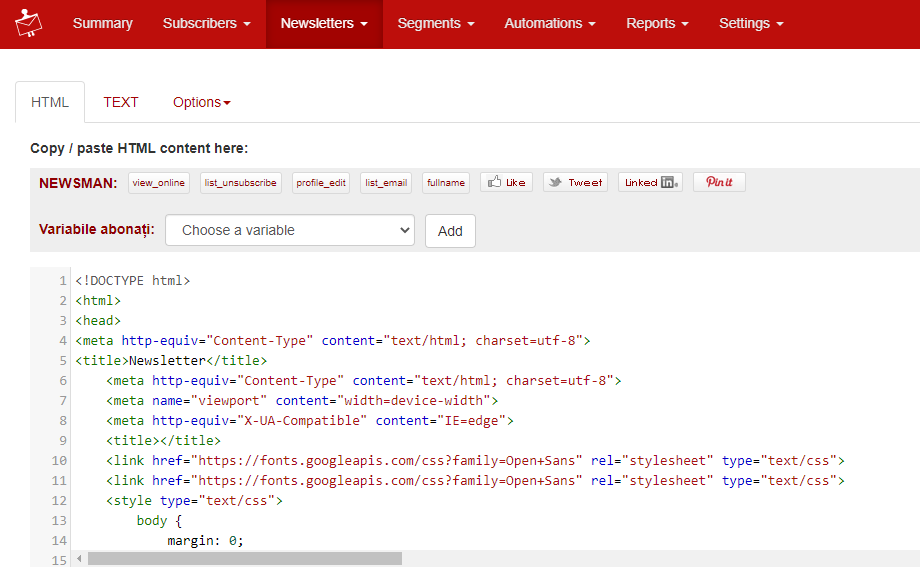Click line number 4 in the gutter
The height and width of the screenshot is (581, 920).
[x=62, y=341]
